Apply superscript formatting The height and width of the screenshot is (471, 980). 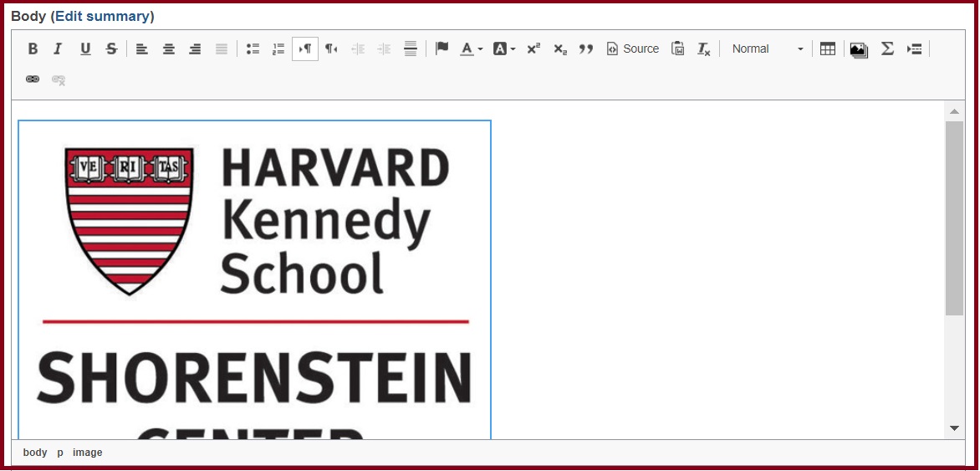533,49
